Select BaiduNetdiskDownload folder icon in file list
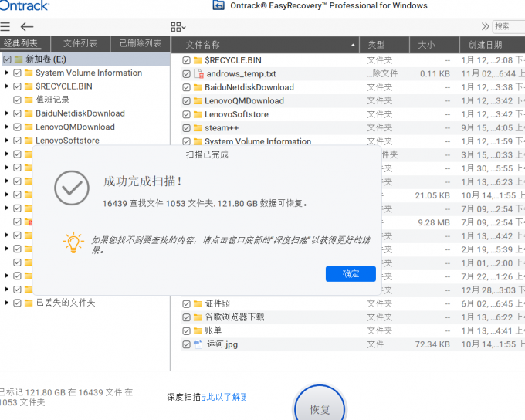The height and width of the screenshot is (420, 525). tap(198, 87)
